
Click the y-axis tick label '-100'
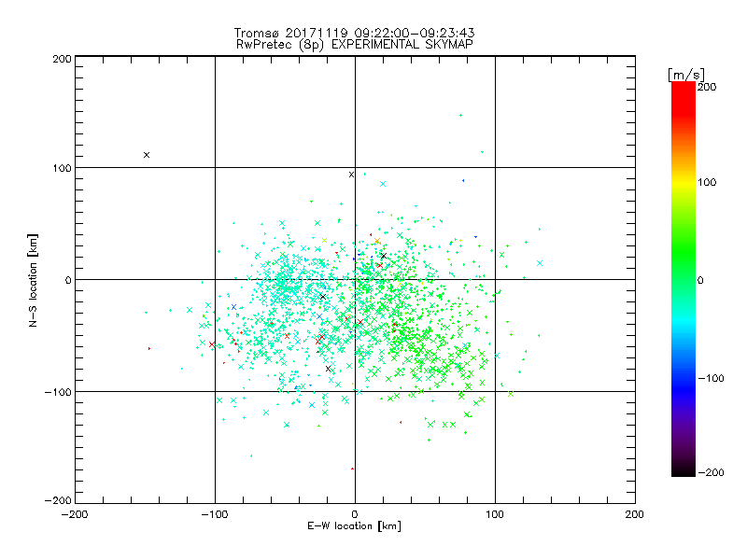pos(58,392)
